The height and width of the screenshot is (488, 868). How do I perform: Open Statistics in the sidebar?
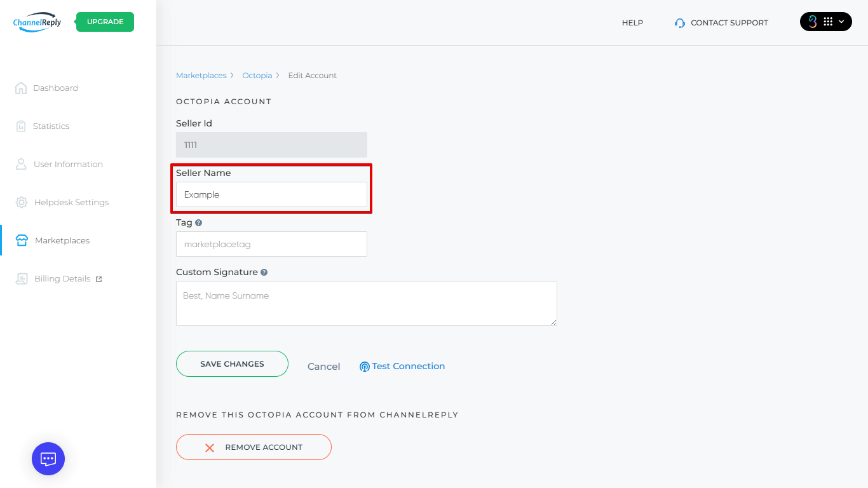click(x=51, y=126)
